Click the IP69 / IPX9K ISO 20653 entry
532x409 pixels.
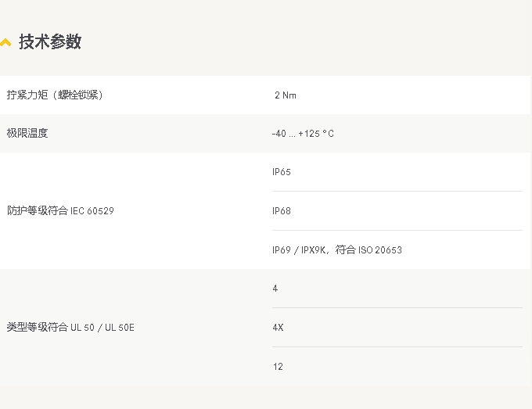(337, 250)
